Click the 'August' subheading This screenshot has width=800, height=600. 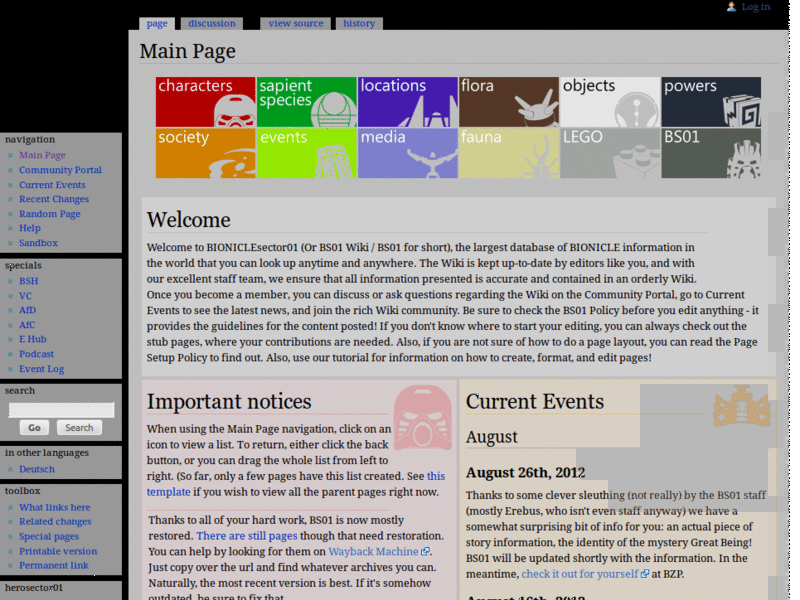point(491,437)
